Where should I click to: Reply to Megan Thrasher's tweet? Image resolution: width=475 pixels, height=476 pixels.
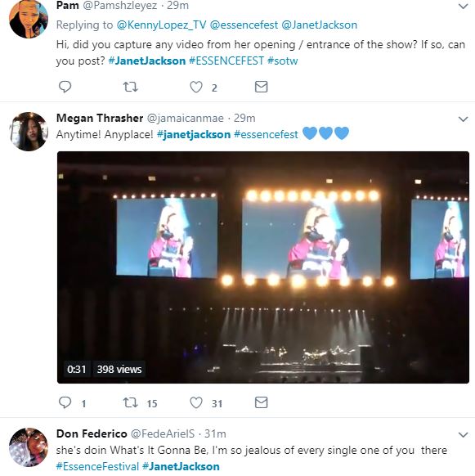click(x=65, y=402)
